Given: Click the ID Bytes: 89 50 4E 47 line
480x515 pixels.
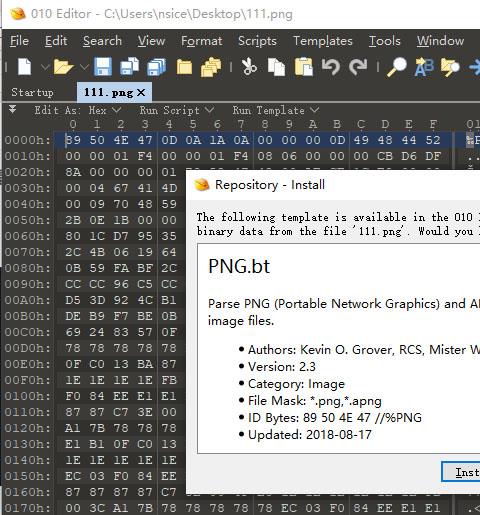Looking at the screenshot, I should pyautogui.click(x=335, y=418).
